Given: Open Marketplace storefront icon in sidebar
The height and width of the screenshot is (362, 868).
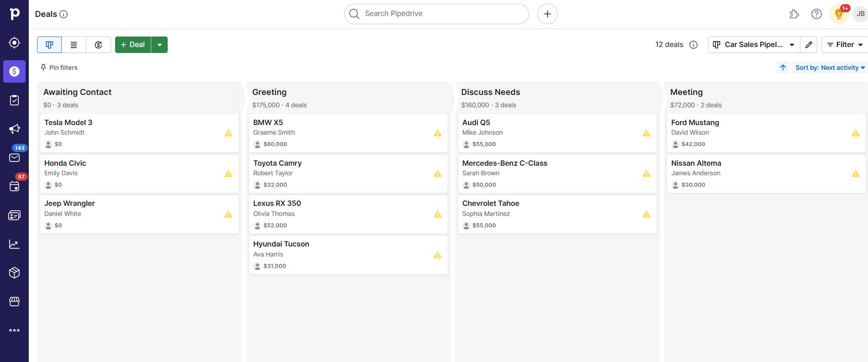Looking at the screenshot, I should (14, 302).
